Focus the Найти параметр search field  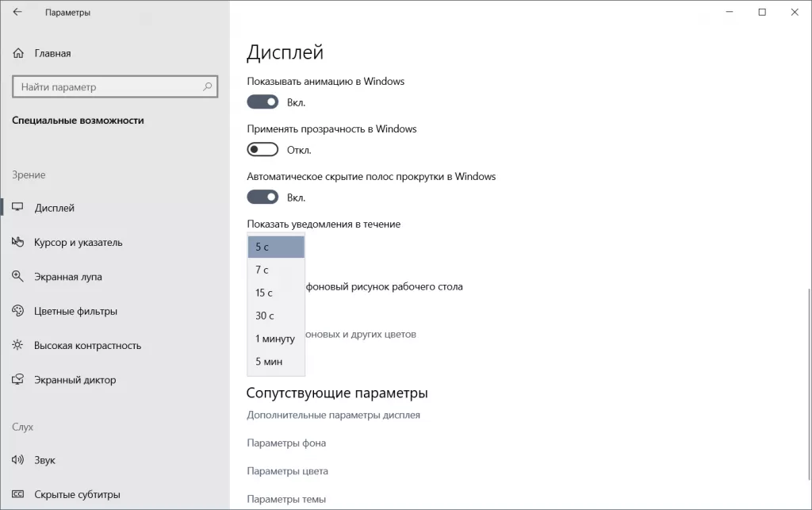(115, 87)
